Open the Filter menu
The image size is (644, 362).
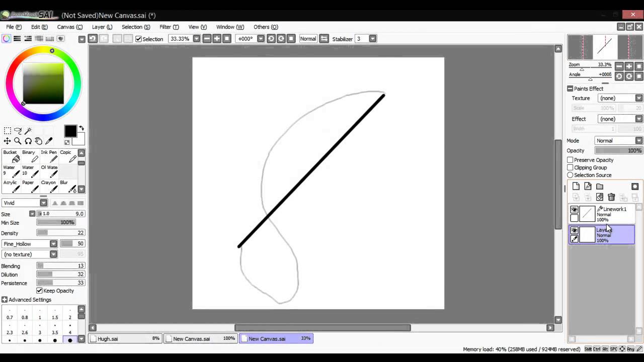(169, 27)
